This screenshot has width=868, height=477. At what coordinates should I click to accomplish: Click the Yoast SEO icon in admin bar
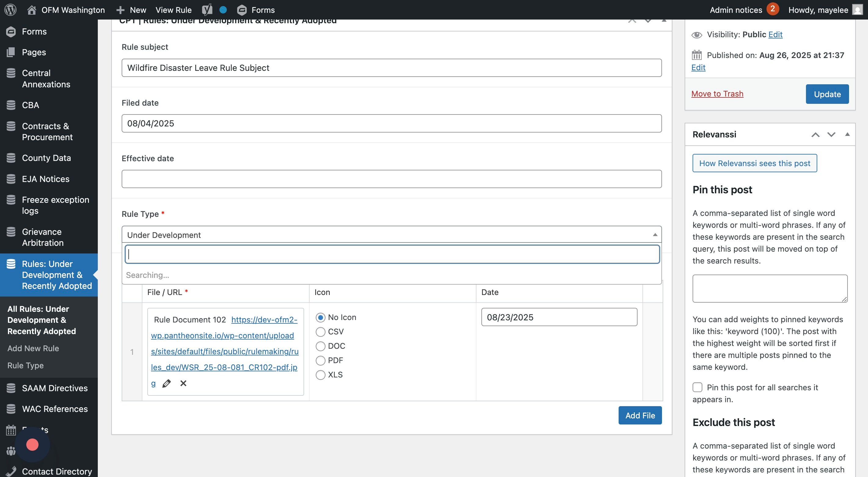[207, 10]
